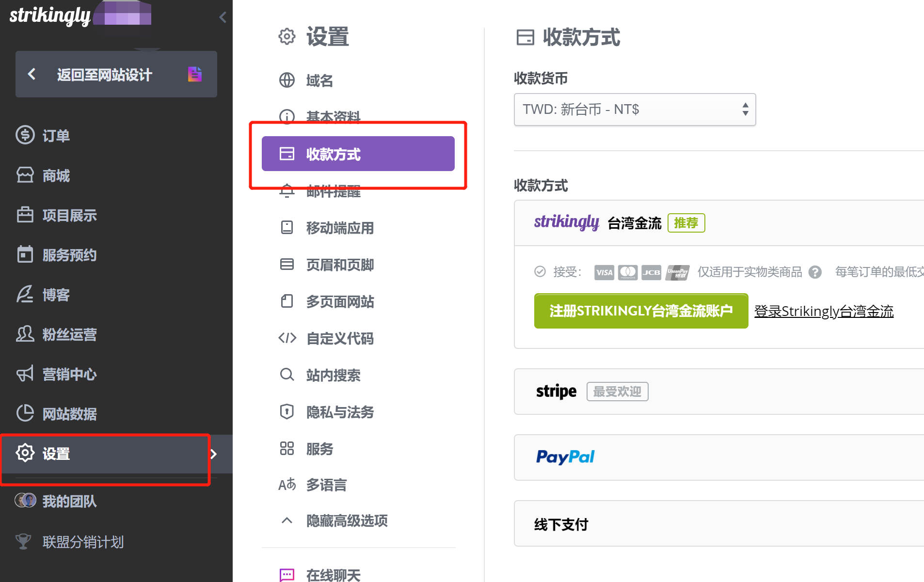Screen dimensions: 924x582
Task: Open 多页面网站 settings
Action: [340, 301]
